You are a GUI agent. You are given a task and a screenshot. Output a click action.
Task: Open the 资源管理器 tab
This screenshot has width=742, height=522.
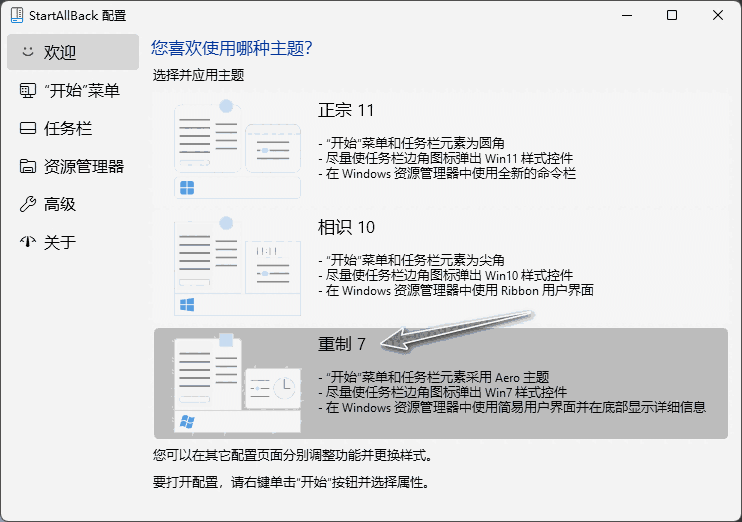pos(73,166)
